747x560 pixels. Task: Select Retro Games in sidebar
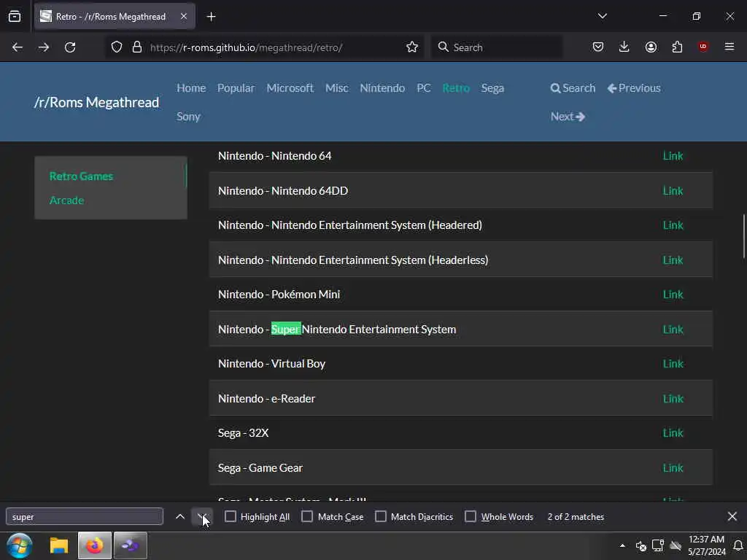click(81, 176)
